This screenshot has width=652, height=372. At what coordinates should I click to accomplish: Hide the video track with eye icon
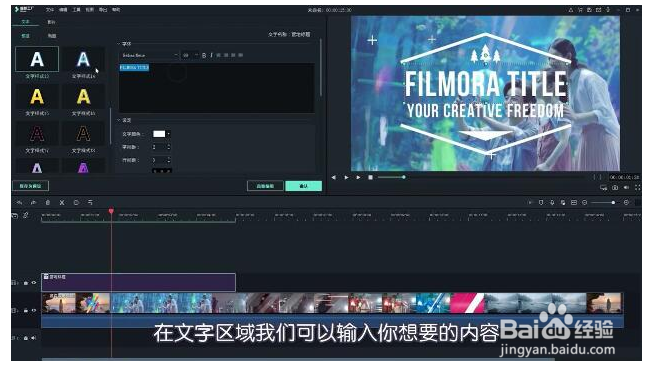point(34,310)
